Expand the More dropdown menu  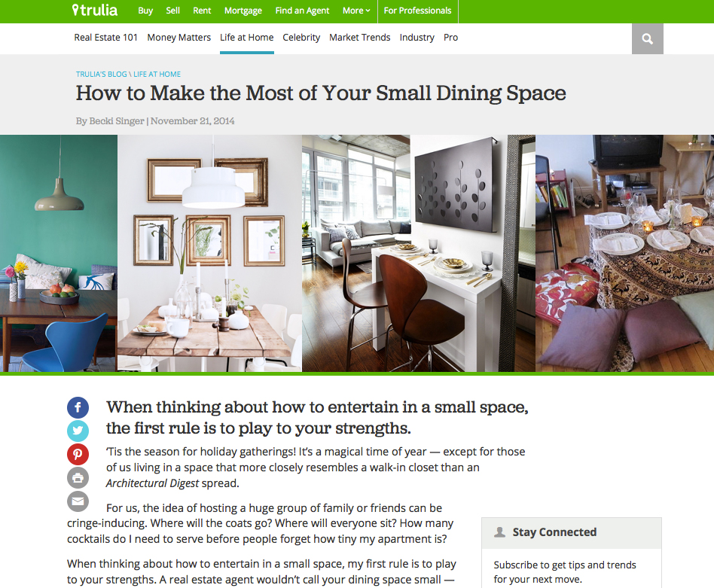click(356, 11)
